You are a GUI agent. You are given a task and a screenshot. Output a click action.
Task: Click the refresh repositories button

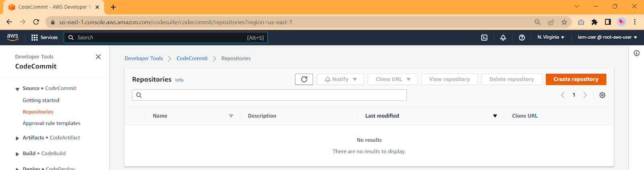click(x=304, y=79)
